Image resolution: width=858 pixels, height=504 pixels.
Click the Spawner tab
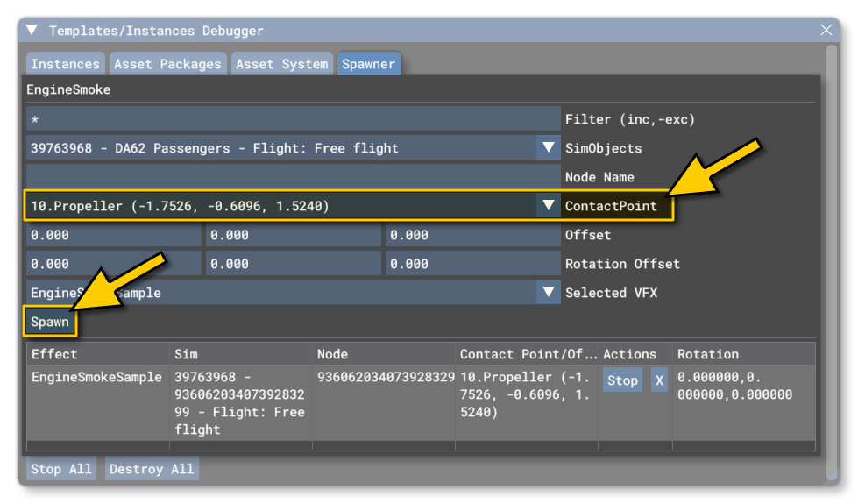pyautogui.click(x=368, y=64)
